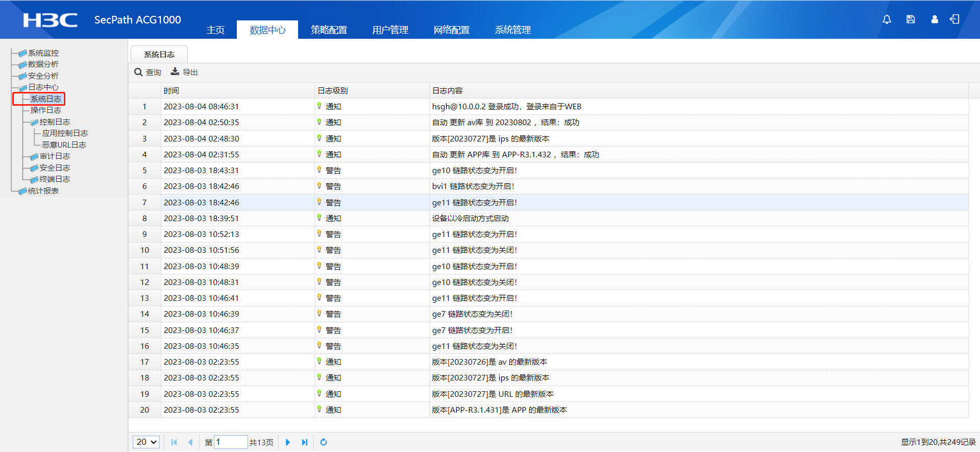The width and height of the screenshot is (980, 452).
Task: Click the 查询 search button
Action: pos(148,73)
